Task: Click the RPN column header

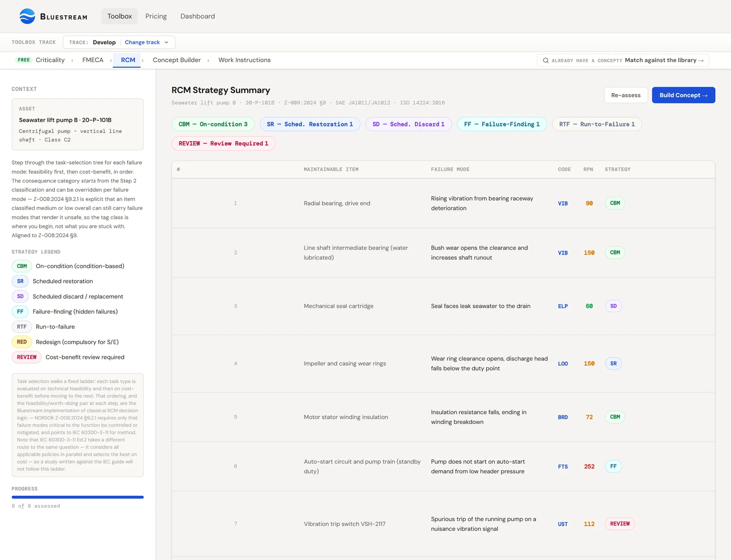Action: click(588, 169)
